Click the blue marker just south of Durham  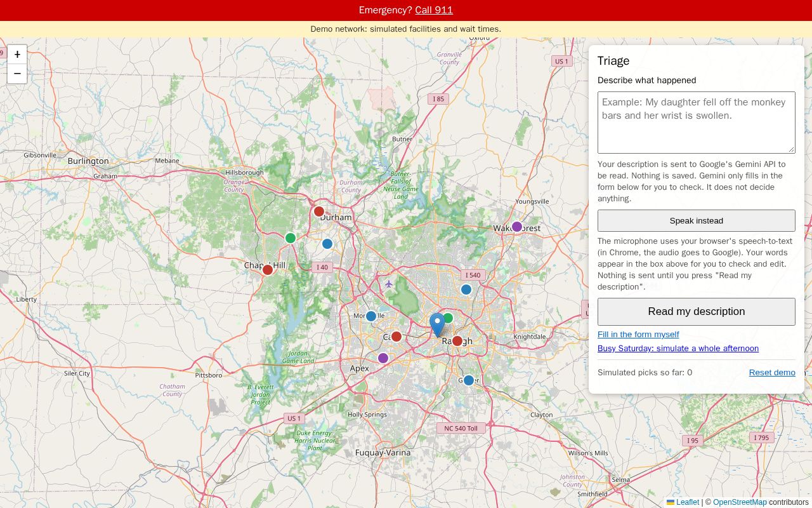pos(327,244)
